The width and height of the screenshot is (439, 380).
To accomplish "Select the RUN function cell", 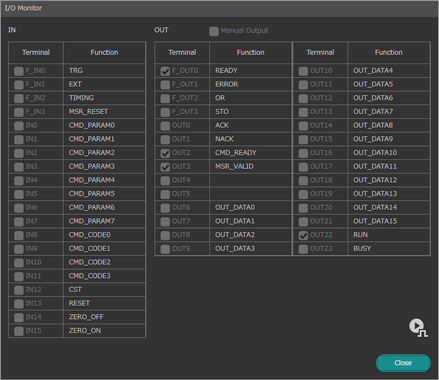I will 389,235.
